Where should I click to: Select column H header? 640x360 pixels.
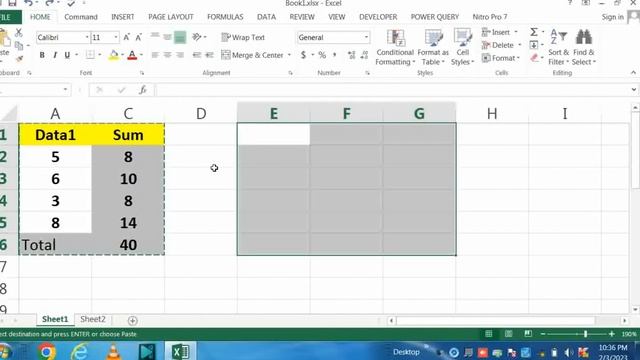tap(492, 113)
